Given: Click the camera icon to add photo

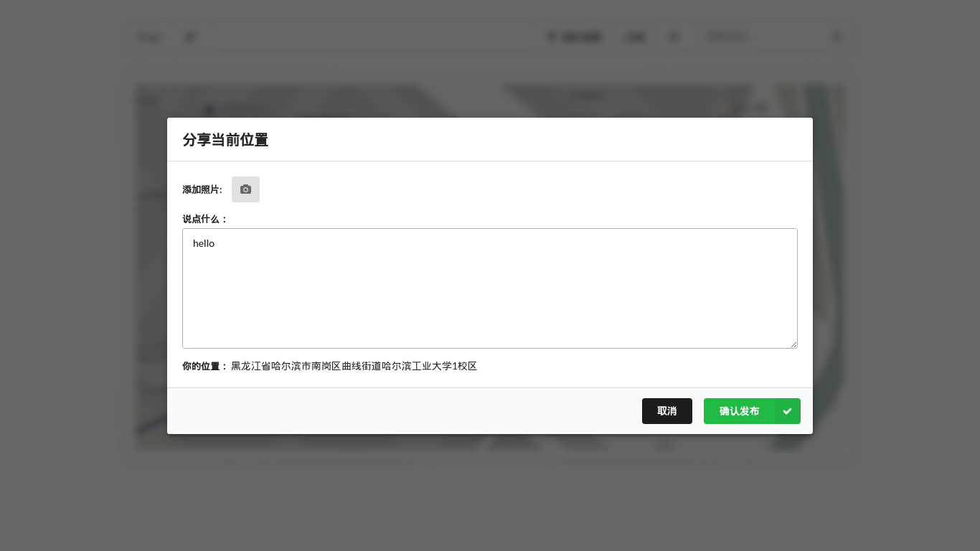Looking at the screenshot, I should [245, 189].
